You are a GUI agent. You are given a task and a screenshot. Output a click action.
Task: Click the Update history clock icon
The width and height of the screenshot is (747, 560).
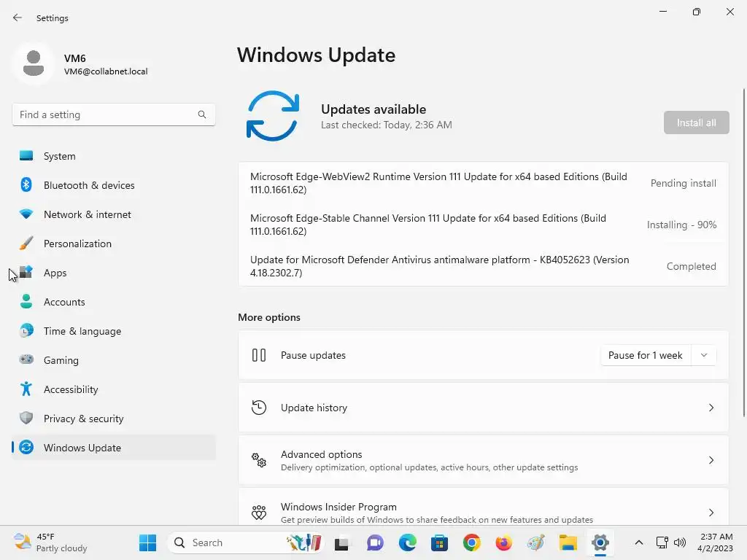[x=259, y=408]
